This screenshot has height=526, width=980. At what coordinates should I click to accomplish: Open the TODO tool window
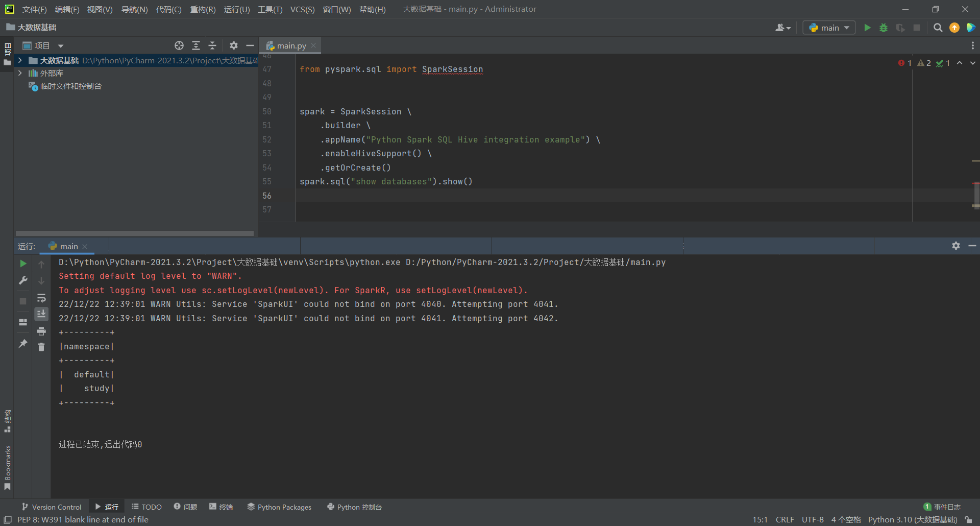pos(147,507)
